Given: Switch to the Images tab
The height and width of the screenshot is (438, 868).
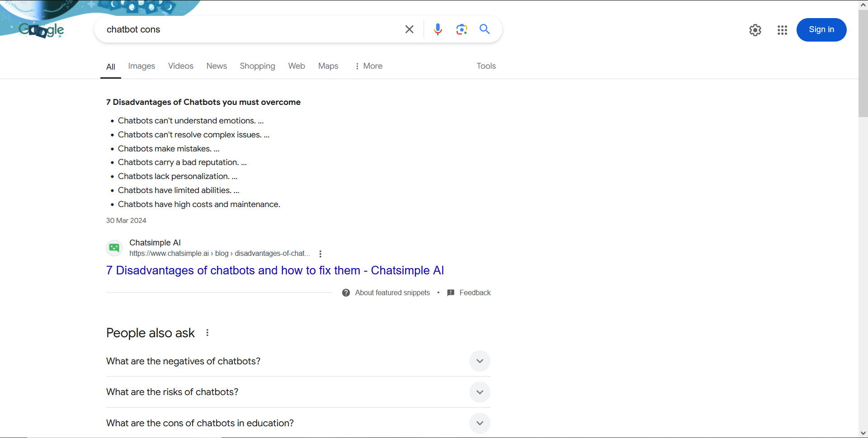Looking at the screenshot, I should pos(142,66).
